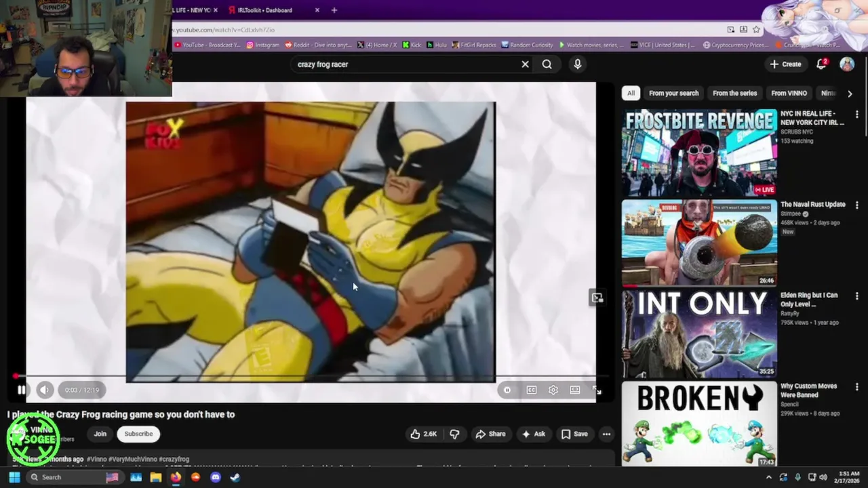The width and height of the screenshot is (868, 488).
Task: Open options for 'The Naval Rust Update'
Action: (857, 205)
